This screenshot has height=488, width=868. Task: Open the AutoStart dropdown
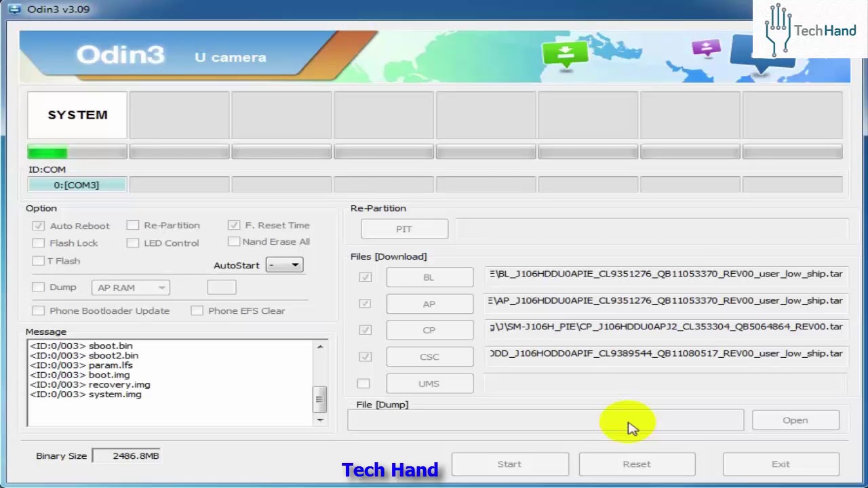coord(284,265)
